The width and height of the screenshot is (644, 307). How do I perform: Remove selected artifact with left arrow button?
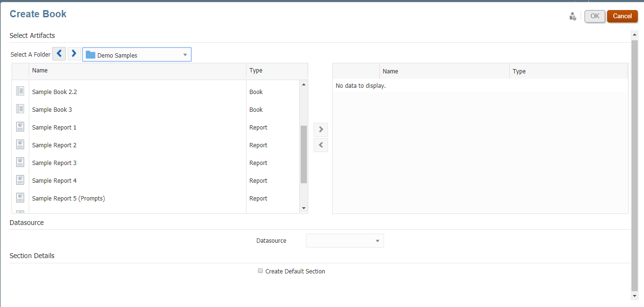(321, 145)
